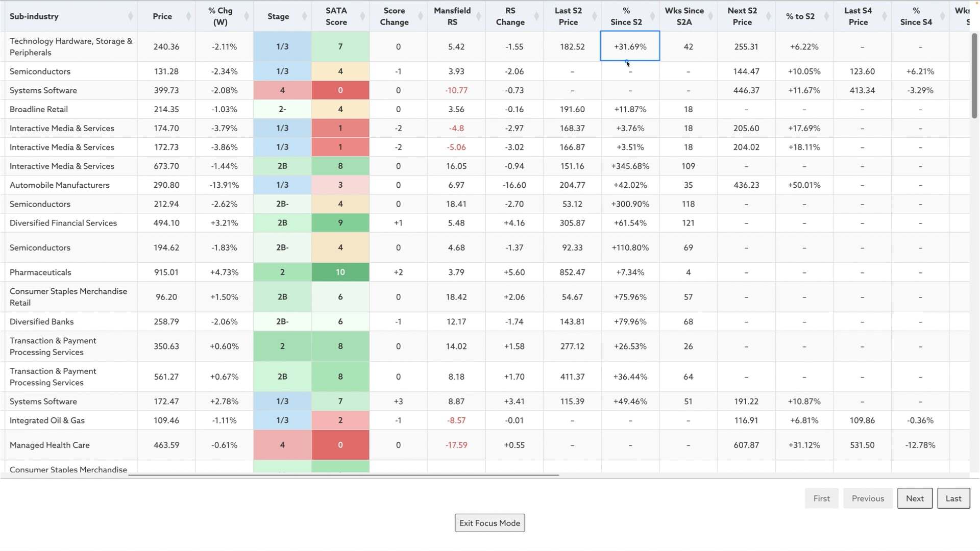The width and height of the screenshot is (980, 551).
Task: Click the green SATA score 10 cell
Action: click(340, 272)
